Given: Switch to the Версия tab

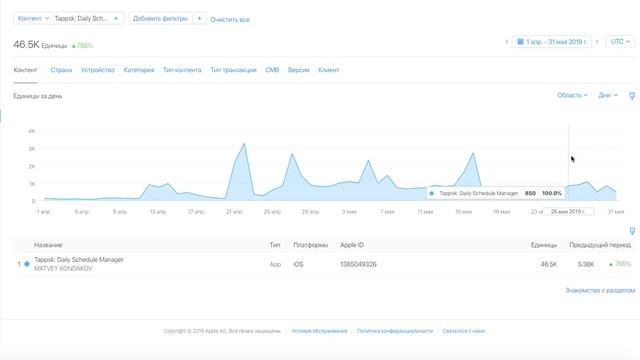Looking at the screenshot, I should (298, 70).
